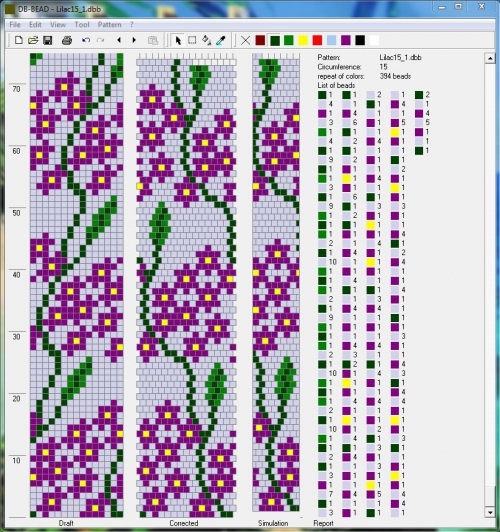Image resolution: width=500 pixels, height=532 pixels.
Task: Select the yellow color swatch
Action: (303, 40)
